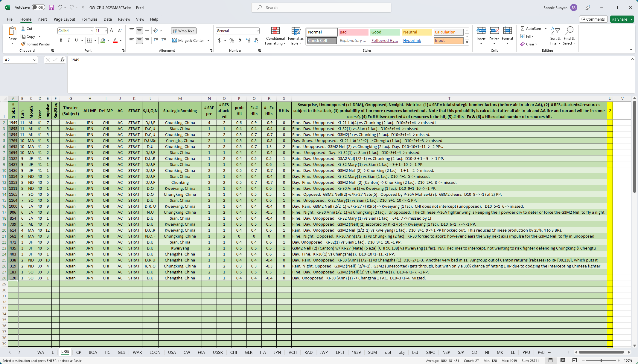Open the Data ribbon tab
This screenshot has height=364, width=638.
pos(108,19)
